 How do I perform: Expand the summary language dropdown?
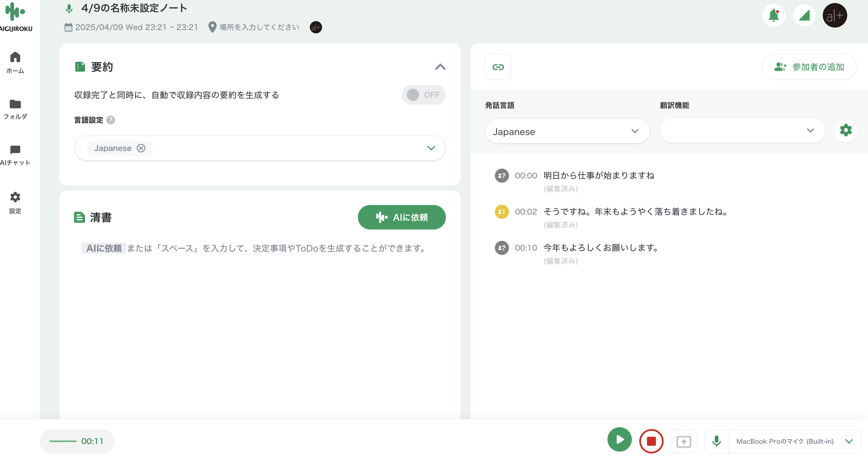tap(431, 148)
